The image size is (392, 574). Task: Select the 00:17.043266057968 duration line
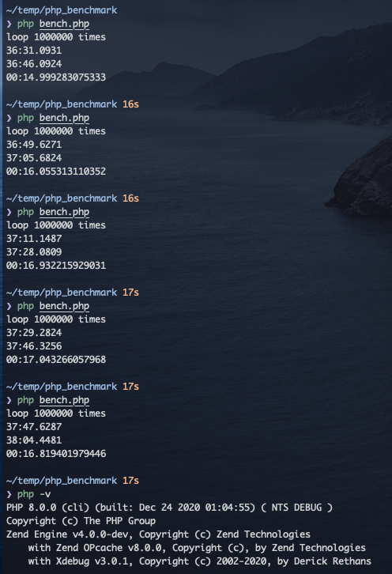pyautogui.click(x=56, y=360)
